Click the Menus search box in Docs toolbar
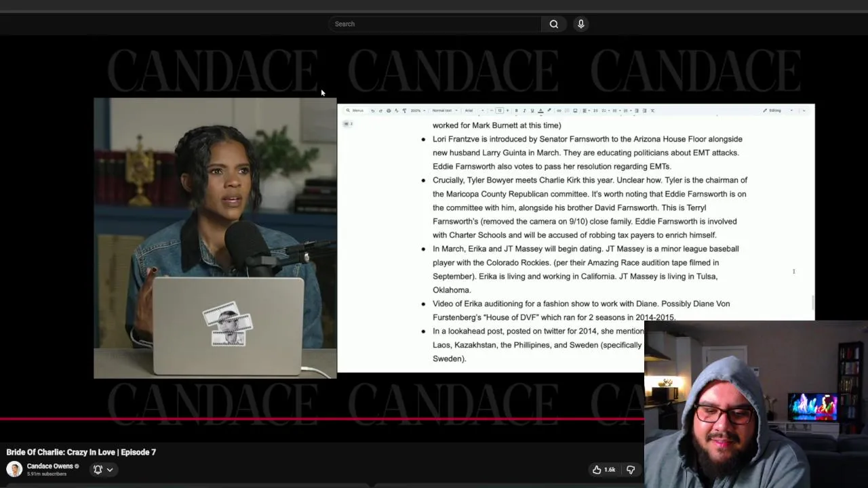Viewport: 868px width, 488px height. coord(355,110)
